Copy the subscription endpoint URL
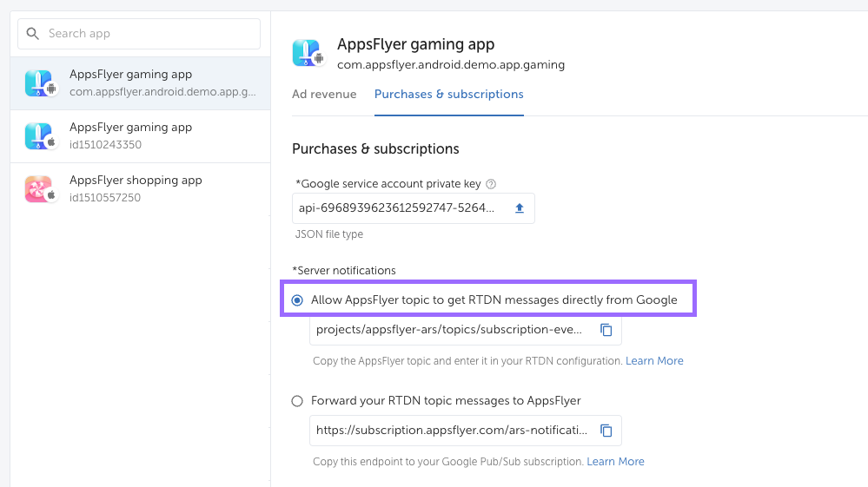The width and height of the screenshot is (868, 487). point(606,431)
